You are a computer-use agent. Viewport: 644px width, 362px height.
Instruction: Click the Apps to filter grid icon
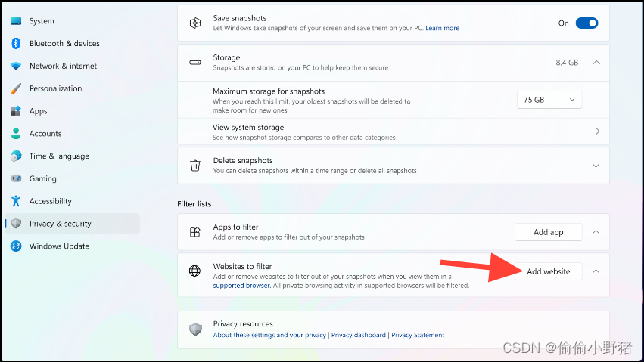pos(195,232)
